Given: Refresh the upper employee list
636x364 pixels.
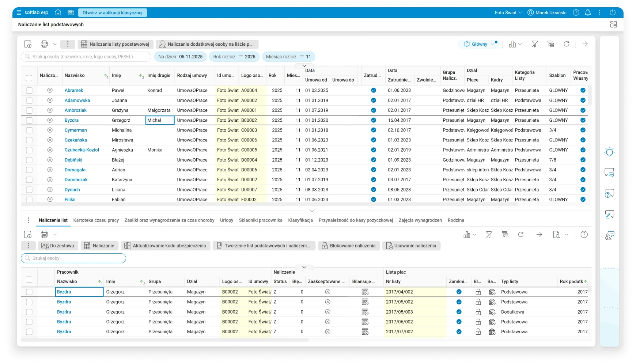Looking at the screenshot, I should (x=566, y=44).
